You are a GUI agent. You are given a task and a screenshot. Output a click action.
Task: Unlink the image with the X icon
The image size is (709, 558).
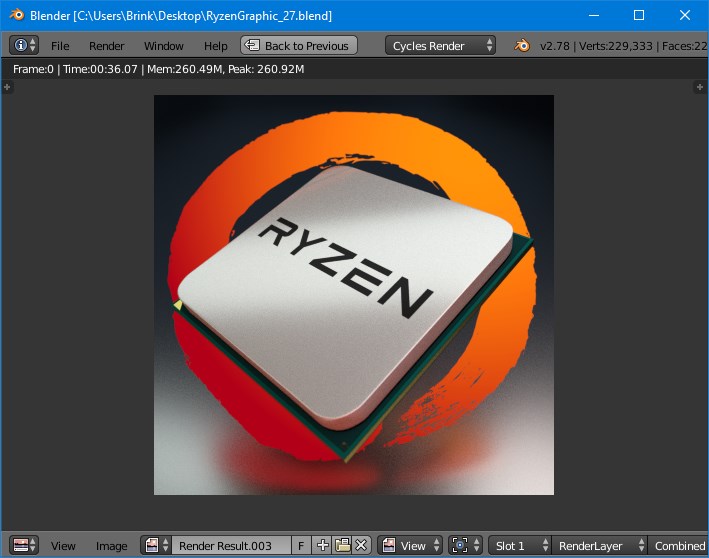click(361, 545)
